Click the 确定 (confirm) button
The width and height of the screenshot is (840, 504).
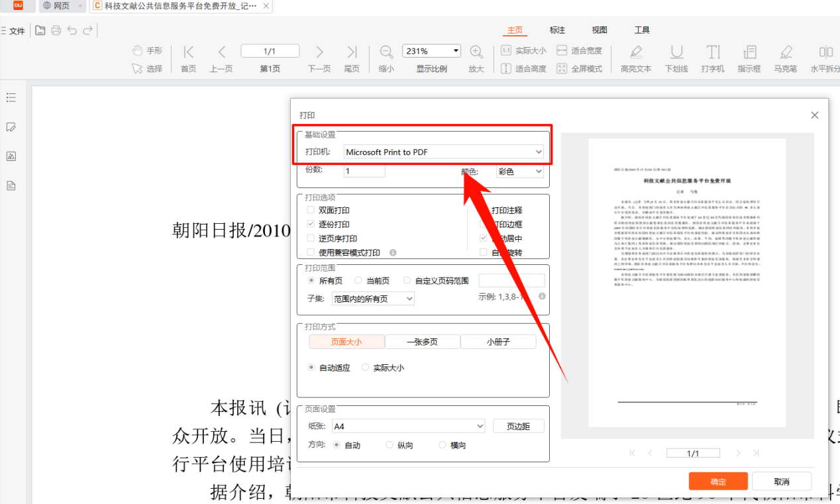718,481
